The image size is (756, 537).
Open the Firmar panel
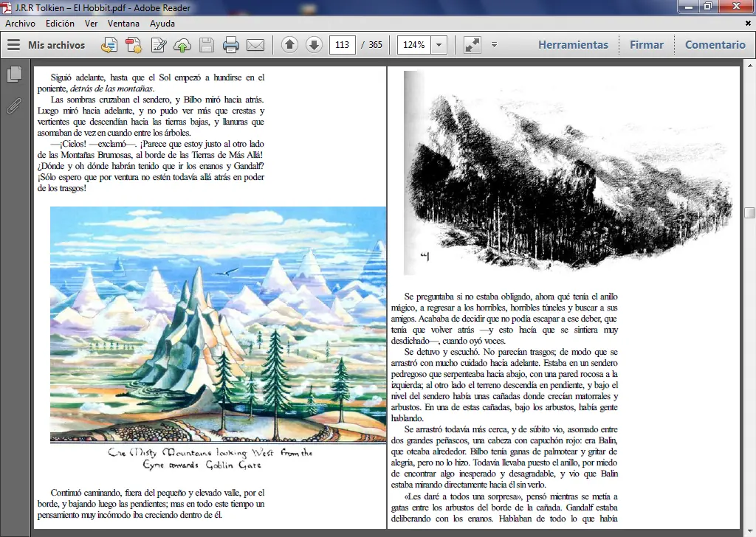point(646,45)
